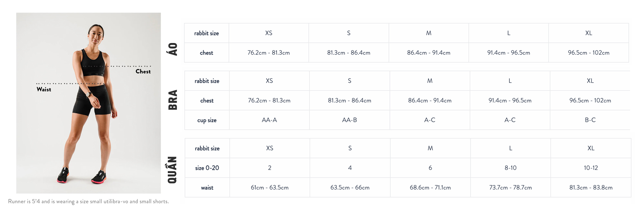Select the rotated ÁO section heading
The height and width of the screenshot is (215, 644).
173,49
